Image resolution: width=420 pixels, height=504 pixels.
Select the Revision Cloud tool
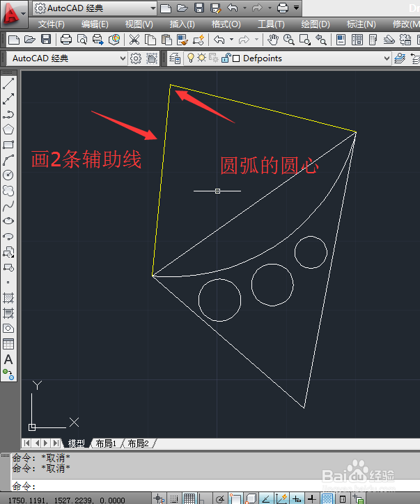8,190
